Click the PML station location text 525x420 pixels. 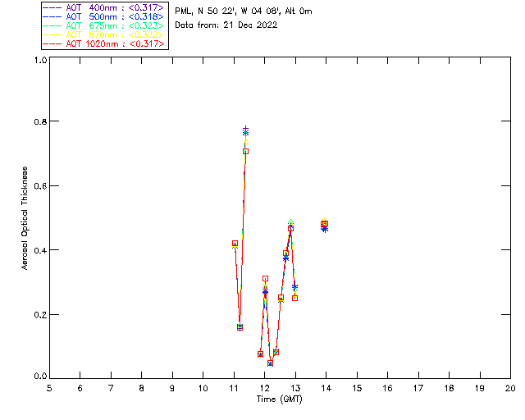244,11
